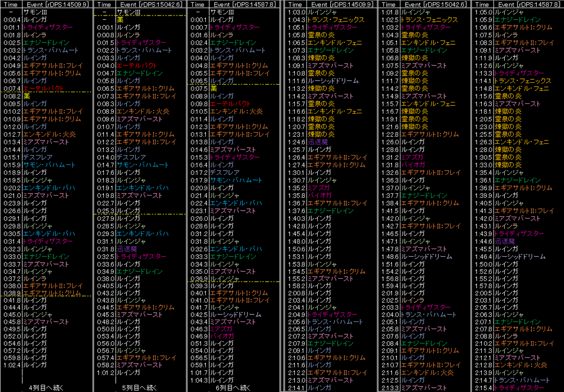Image resolution: width=564 pixels, height=392 pixels.
Task: Select エンキンドル:火炎 at 2:12.8
Action: tap(521, 365)
